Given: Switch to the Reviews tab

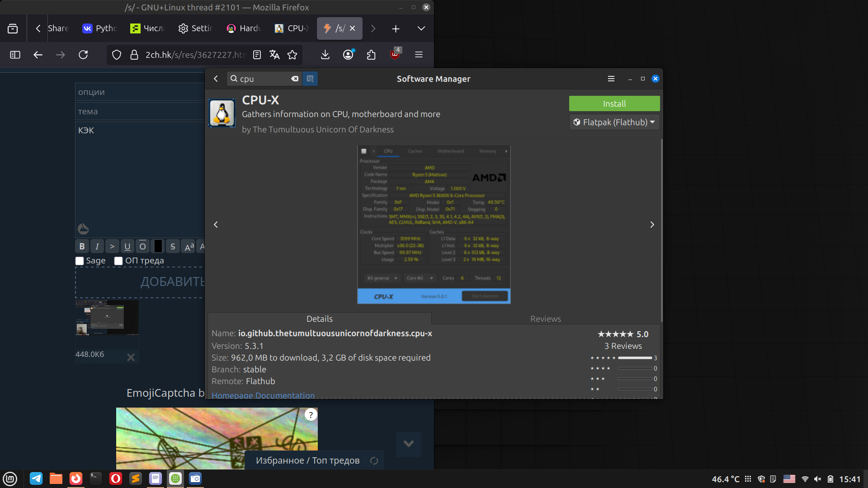Looking at the screenshot, I should coord(545,319).
